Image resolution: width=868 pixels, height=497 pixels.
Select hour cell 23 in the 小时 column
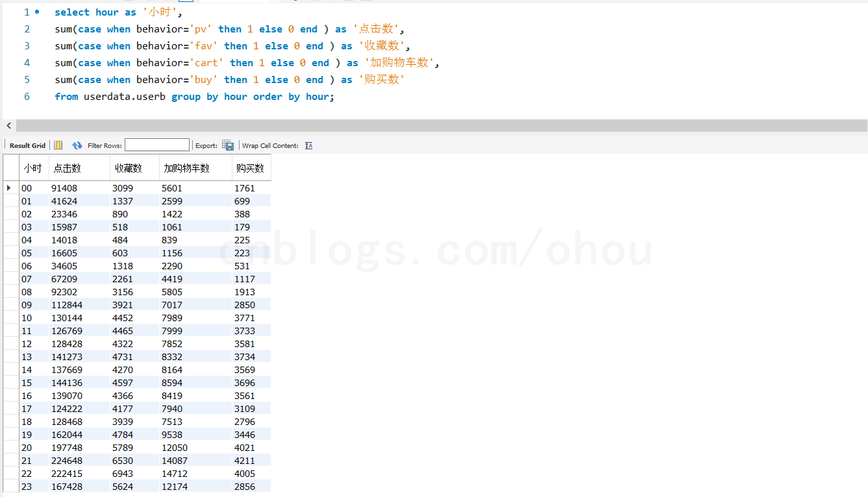click(34, 487)
